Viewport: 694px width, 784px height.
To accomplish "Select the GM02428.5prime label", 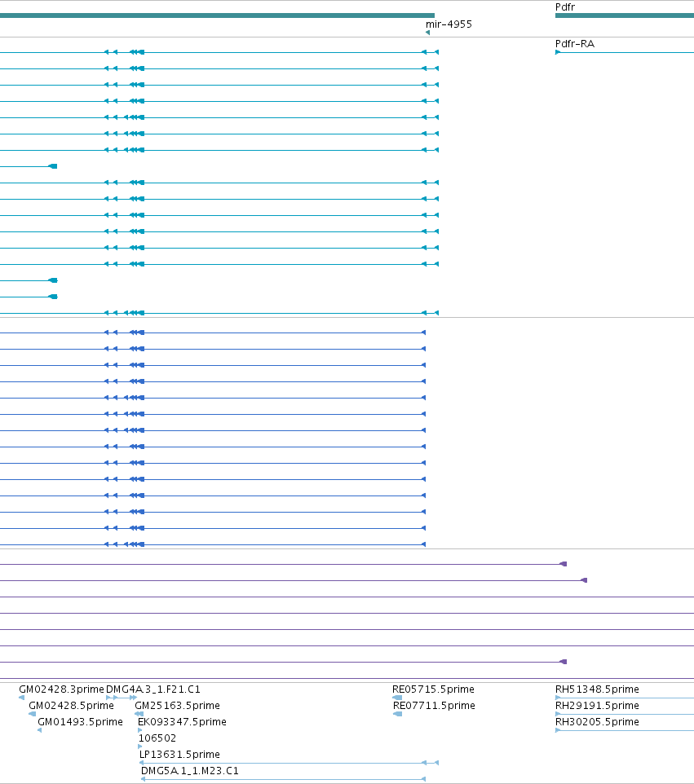I will [x=71, y=706].
